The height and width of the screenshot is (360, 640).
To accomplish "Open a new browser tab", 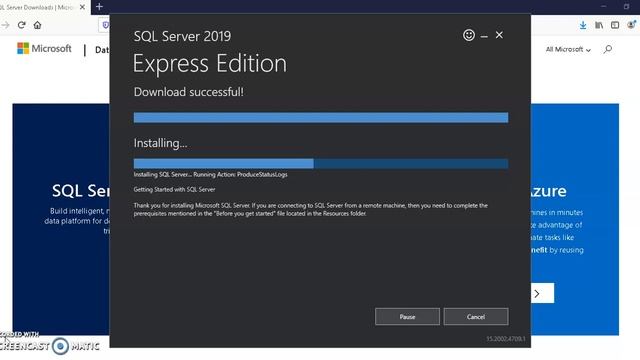I will [99, 7].
